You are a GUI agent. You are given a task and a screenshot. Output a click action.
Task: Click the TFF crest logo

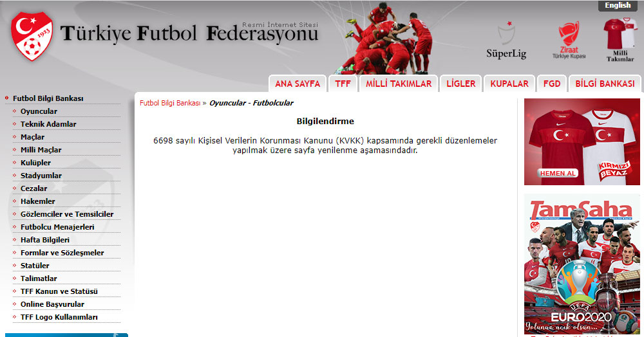pos(32,36)
